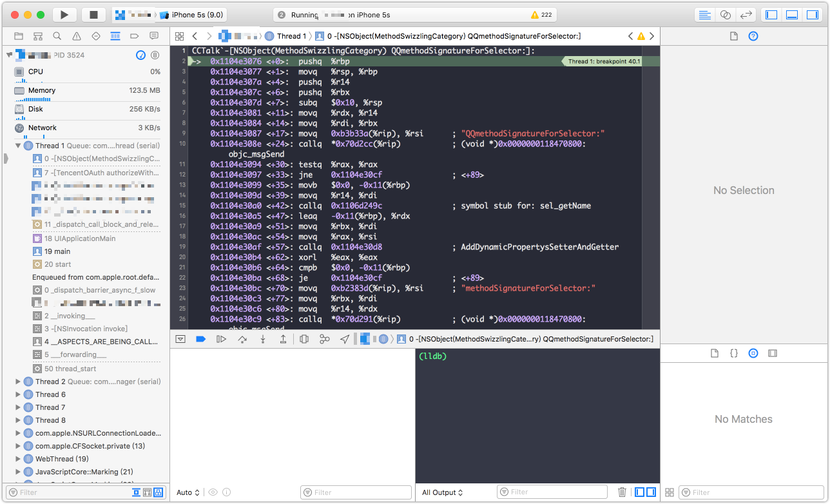Open the Debug Memory Graph tool
This screenshot has width=830, height=504.
click(x=325, y=339)
